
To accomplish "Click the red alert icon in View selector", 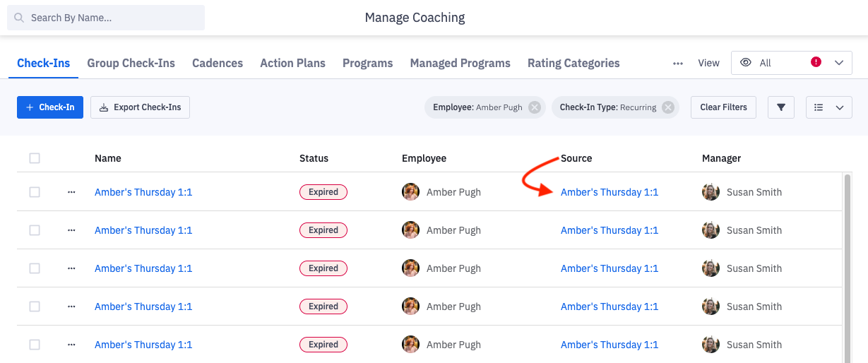I will [x=816, y=62].
